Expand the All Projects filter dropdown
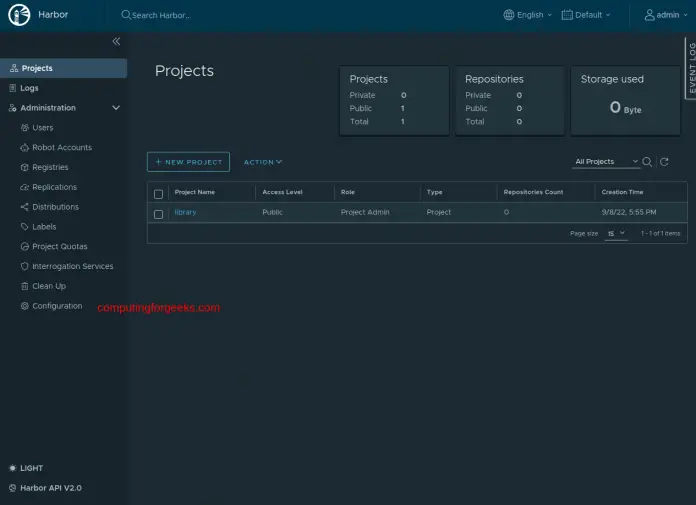 [607, 162]
